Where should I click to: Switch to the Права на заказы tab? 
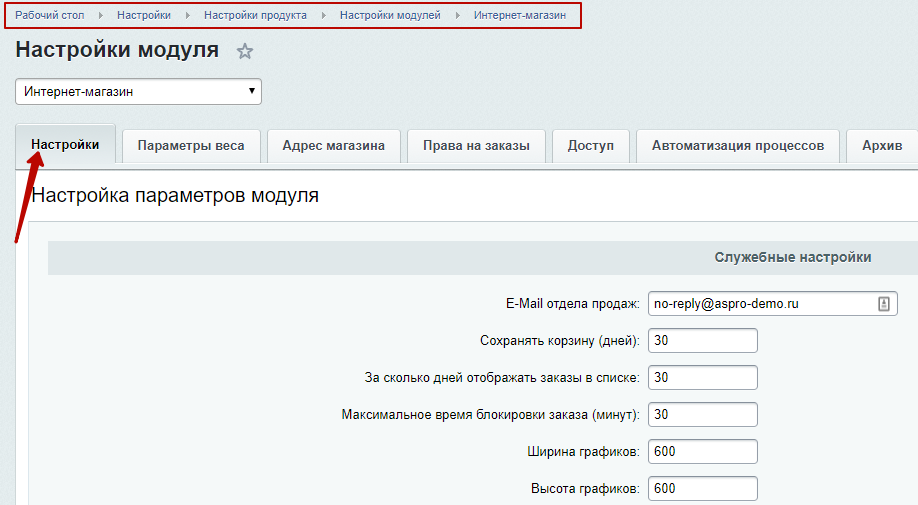476,146
